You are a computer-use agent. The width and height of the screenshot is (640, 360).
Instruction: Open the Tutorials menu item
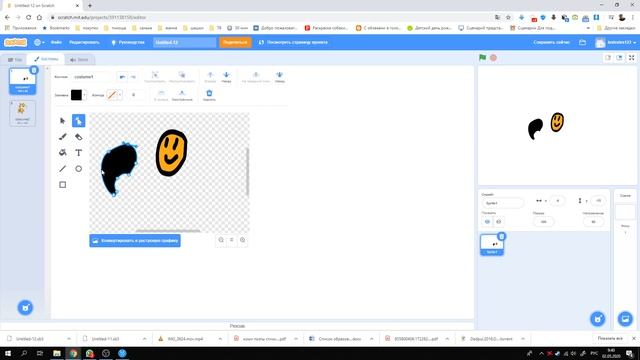[128, 42]
